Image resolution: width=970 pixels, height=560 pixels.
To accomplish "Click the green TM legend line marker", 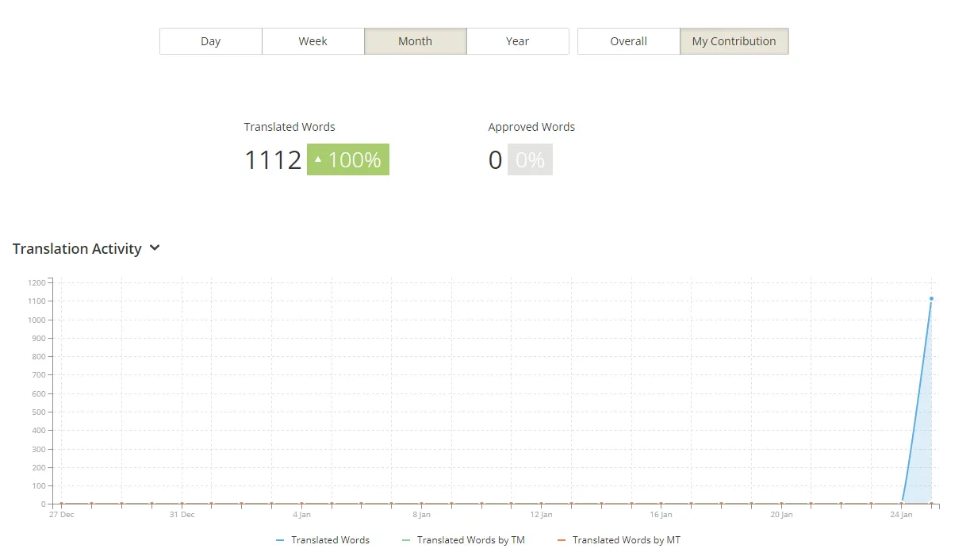I will point(406,540).
